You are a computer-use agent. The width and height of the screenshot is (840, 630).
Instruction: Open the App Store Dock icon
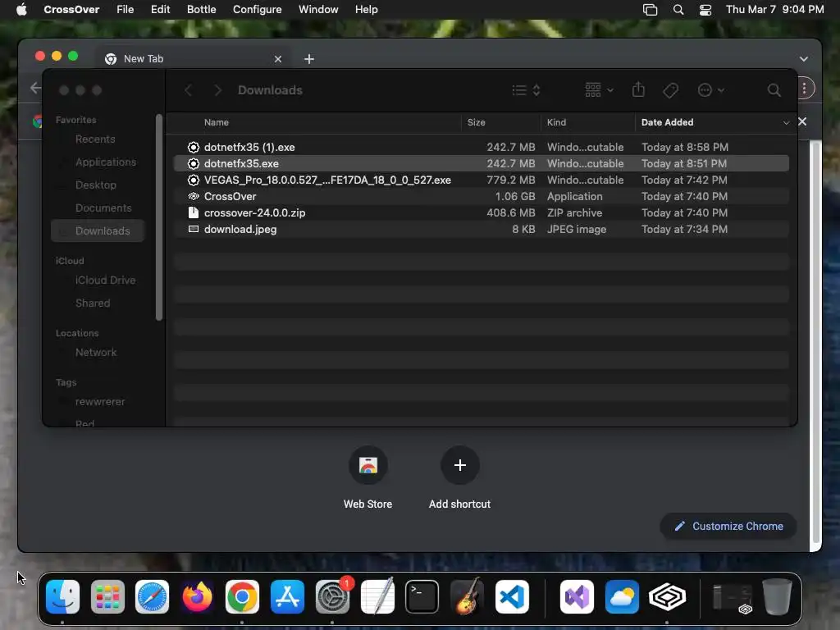[287, 596]
